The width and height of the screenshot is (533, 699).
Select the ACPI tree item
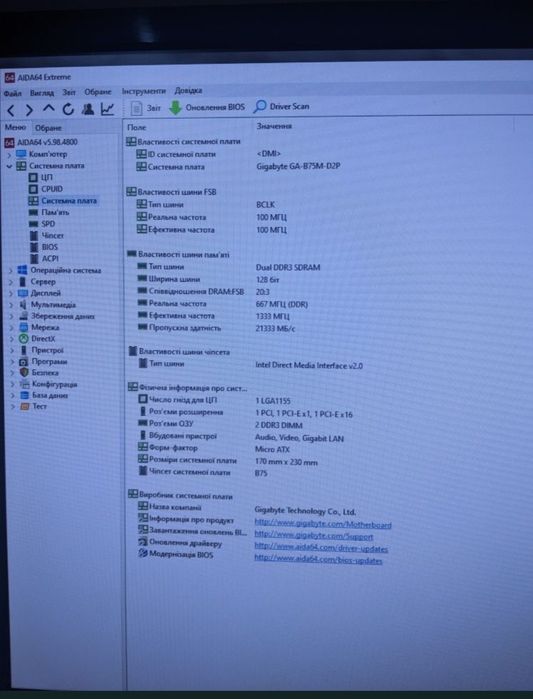coord(44,259)
